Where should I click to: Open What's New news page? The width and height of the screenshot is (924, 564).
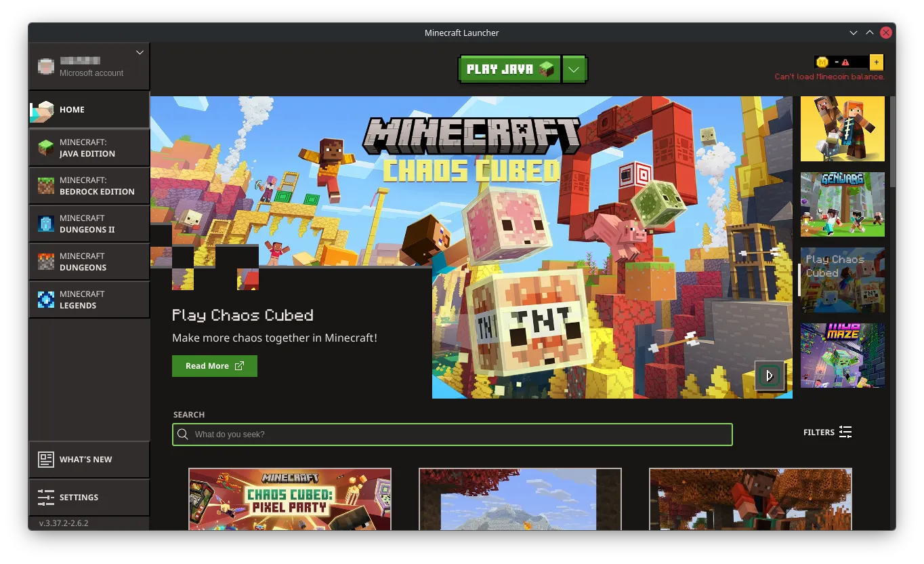[x=89, y=460]
